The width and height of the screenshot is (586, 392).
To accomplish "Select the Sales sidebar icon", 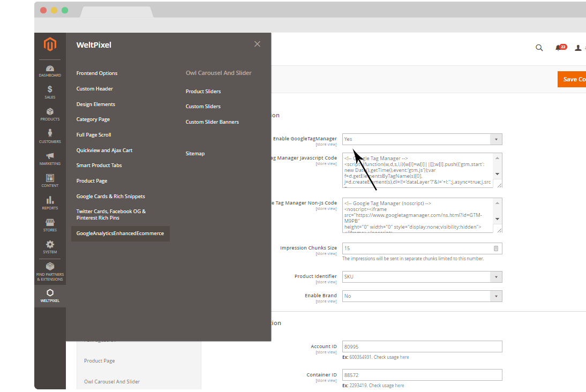I will pyautogui.click(x=50, y=92).
